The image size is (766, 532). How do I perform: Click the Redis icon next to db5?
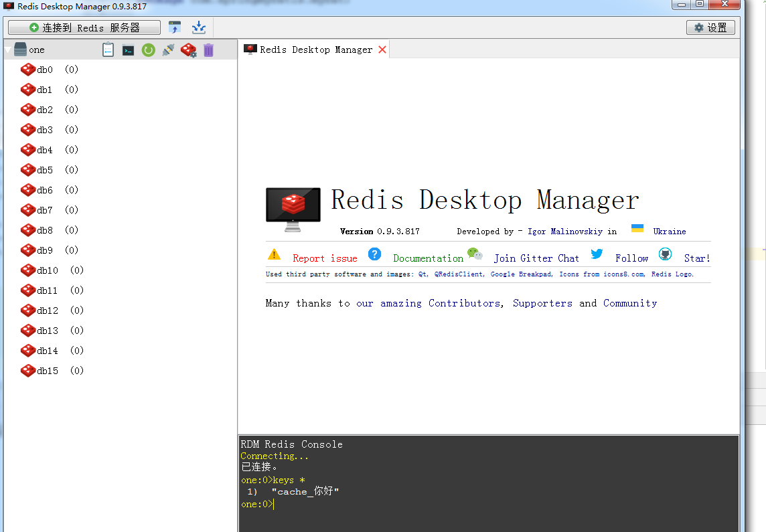(x=28, y=170)
